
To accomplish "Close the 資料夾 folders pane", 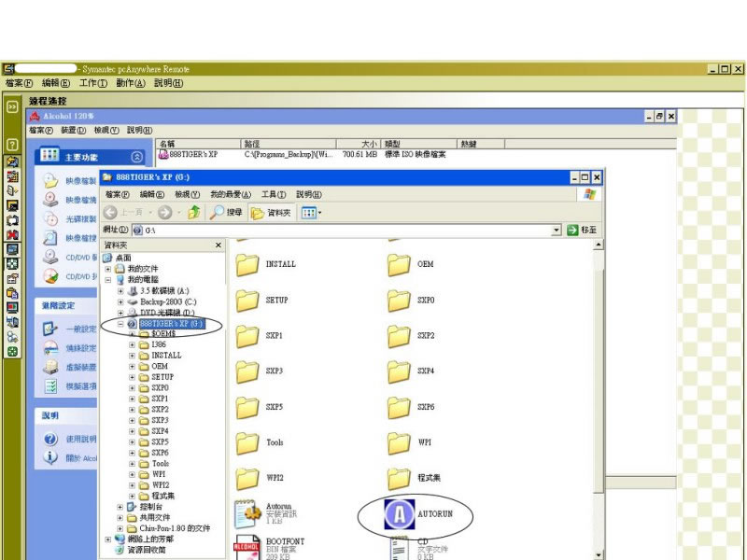I will (x=218, y=245).
